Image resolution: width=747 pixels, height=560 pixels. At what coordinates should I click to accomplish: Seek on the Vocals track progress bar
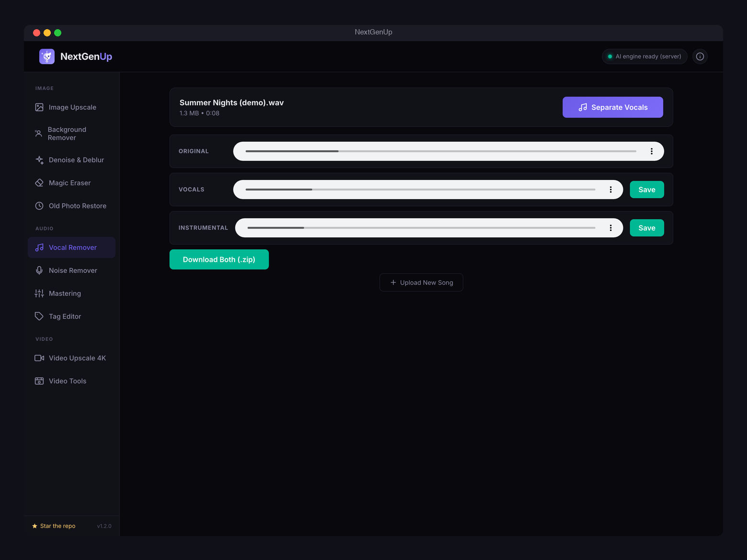(420, 190)
